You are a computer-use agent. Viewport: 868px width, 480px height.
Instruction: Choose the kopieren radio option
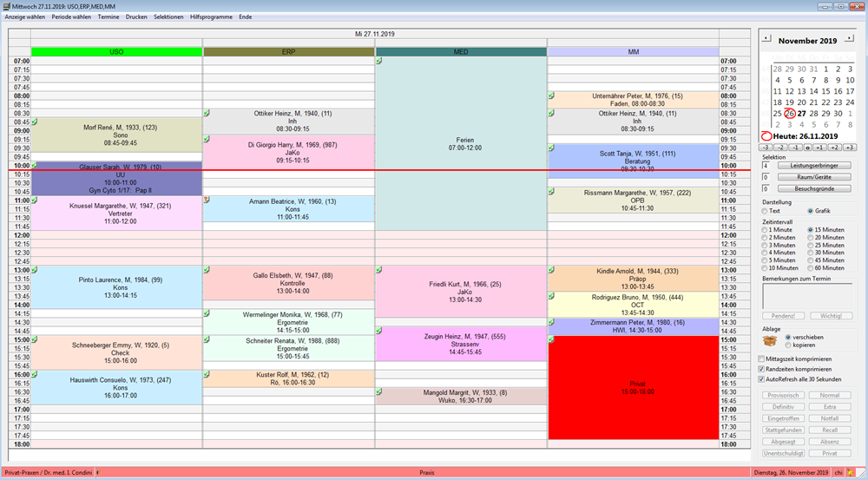point(788,345)
